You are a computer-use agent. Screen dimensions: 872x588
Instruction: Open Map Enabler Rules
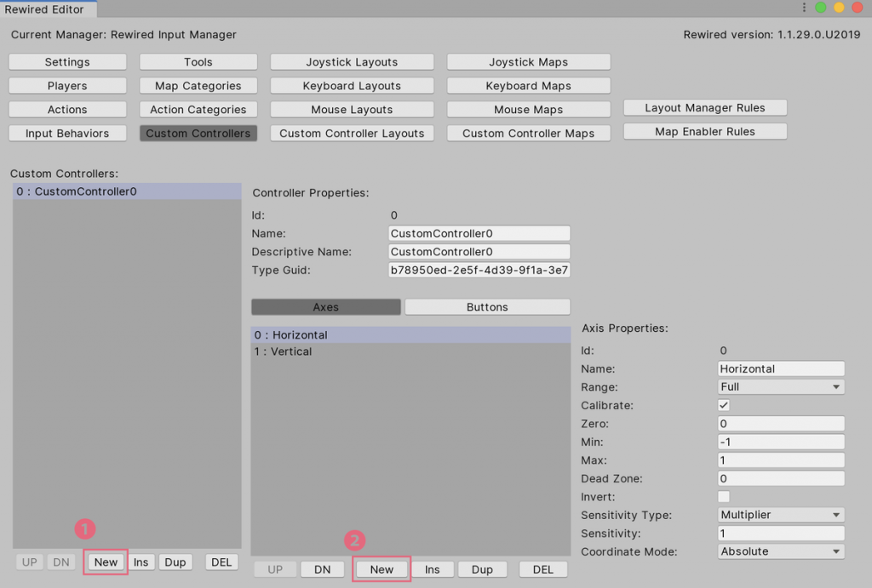point(705,132)
